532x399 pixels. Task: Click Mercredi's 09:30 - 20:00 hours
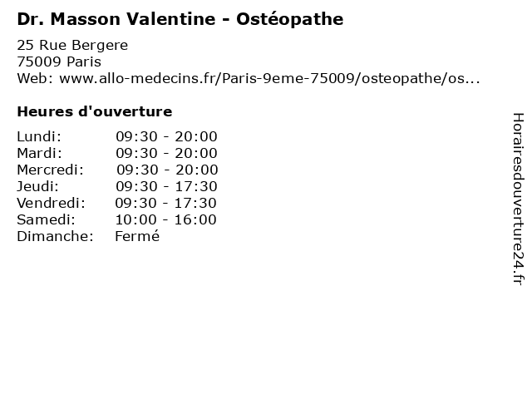166,170
